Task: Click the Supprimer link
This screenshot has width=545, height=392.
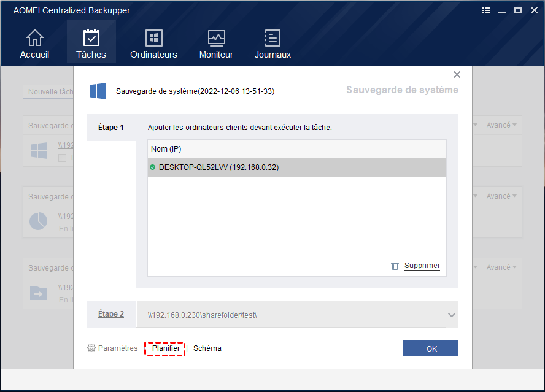Action: coord(422,266)
